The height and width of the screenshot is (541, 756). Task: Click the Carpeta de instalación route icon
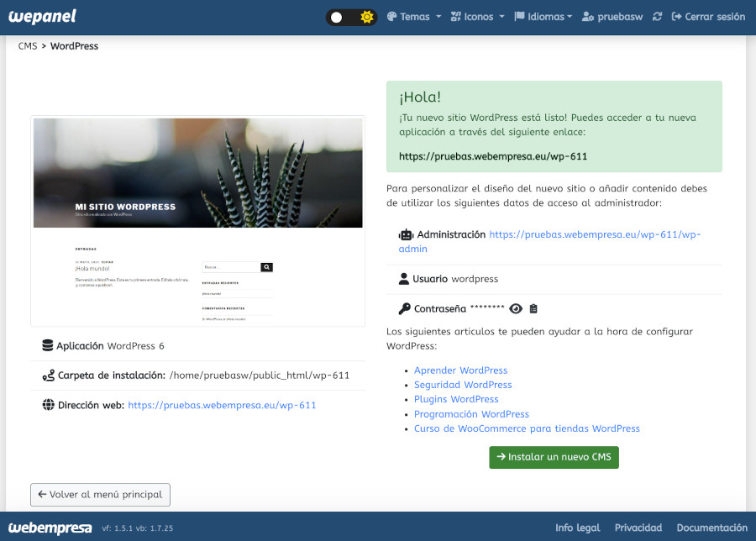coord(48,376)
